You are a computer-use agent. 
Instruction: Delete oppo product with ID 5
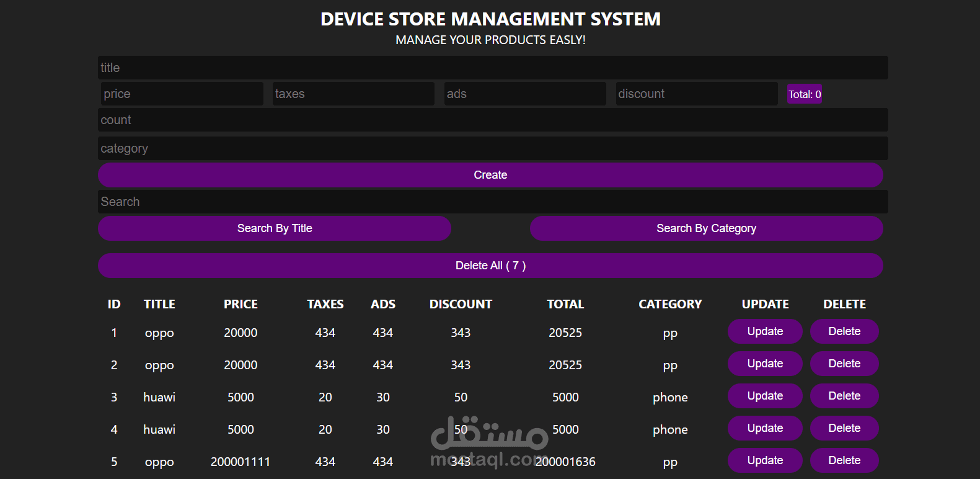pyautogui.click(x=844, y=460)
